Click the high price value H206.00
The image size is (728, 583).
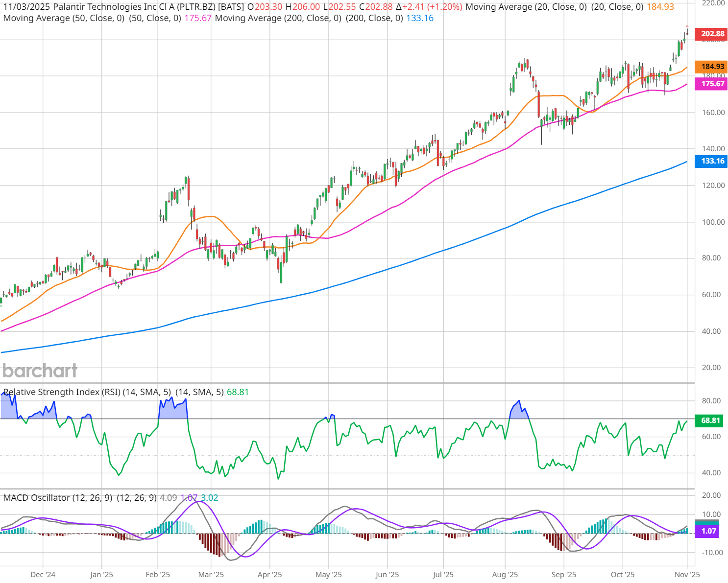coord(303,7)
